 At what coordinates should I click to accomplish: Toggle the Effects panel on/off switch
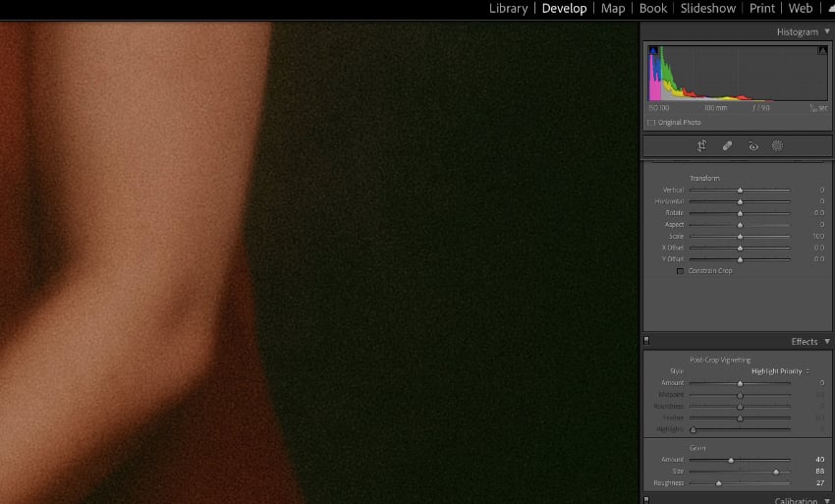pos(646,341)
